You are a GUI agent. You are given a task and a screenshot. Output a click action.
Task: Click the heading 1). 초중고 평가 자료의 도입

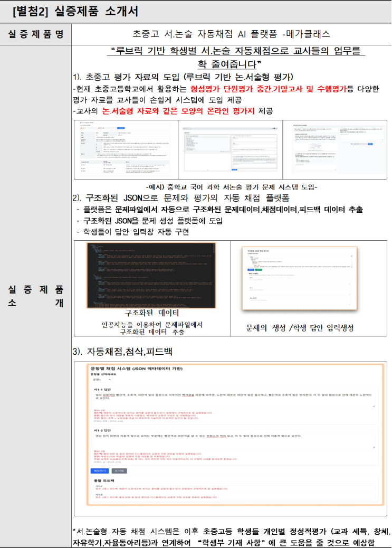pyautogui.click(x=183, y=77)
